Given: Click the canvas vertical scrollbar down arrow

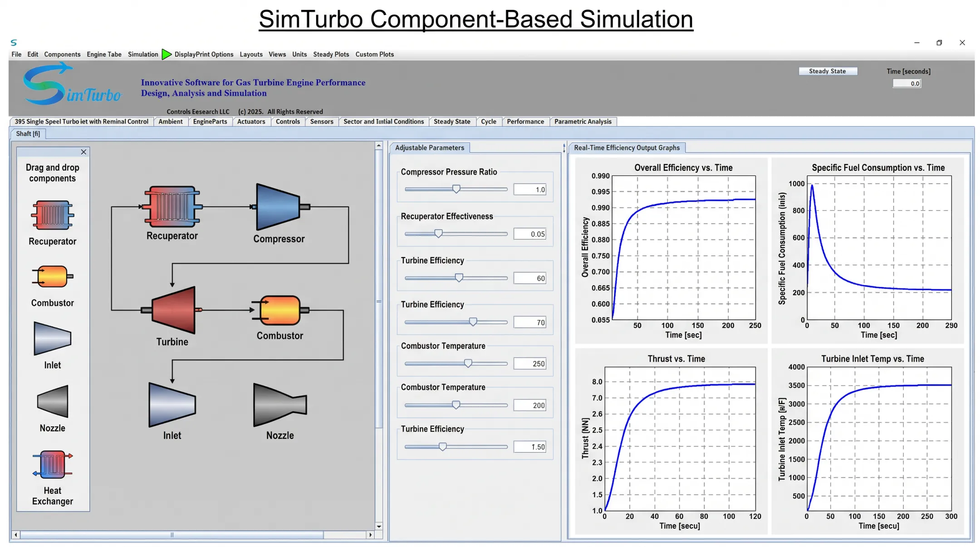Looking at the screenshot, I should [x=379, y=526].
